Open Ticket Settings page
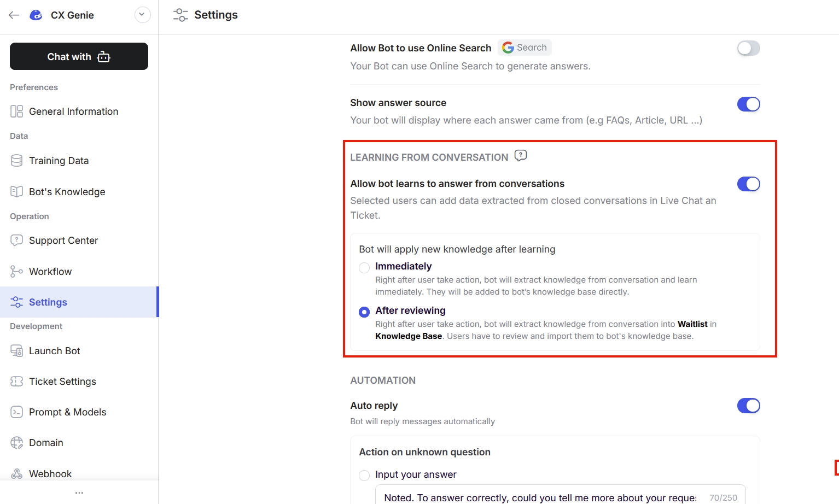Screen dimensions: 839x504 (62, 382)
